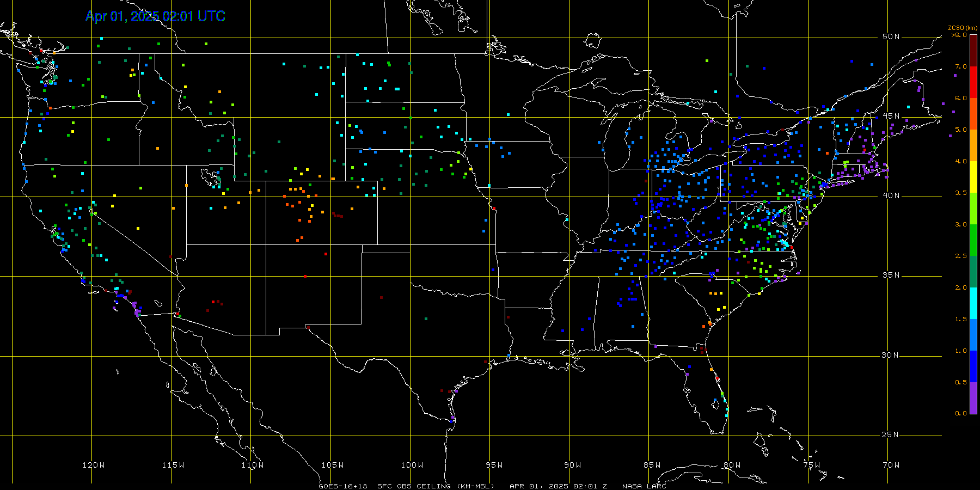Click the 2.0 legend value
This screenshot has height=490, width=980.
tap(961, 287)
